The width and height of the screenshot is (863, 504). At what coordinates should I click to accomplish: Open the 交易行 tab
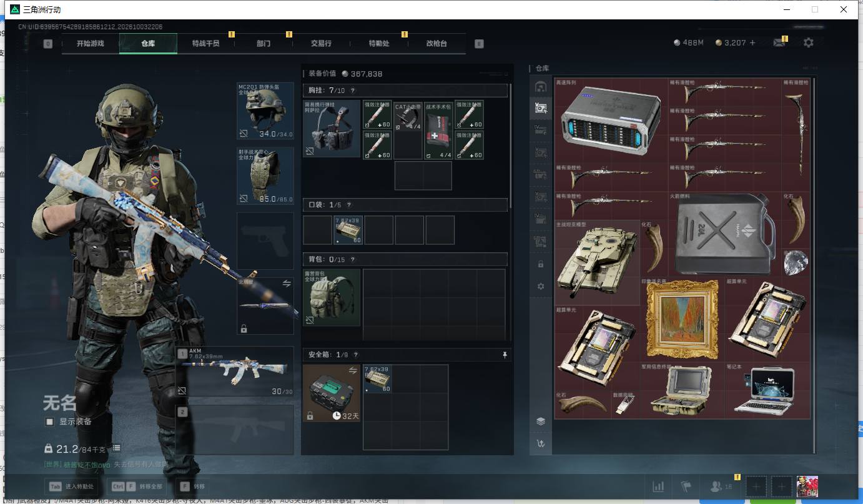pos(321,44)
